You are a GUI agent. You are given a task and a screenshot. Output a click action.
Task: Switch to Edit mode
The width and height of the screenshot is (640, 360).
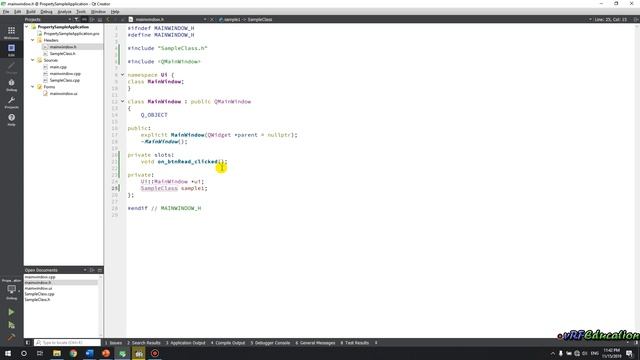11,50
